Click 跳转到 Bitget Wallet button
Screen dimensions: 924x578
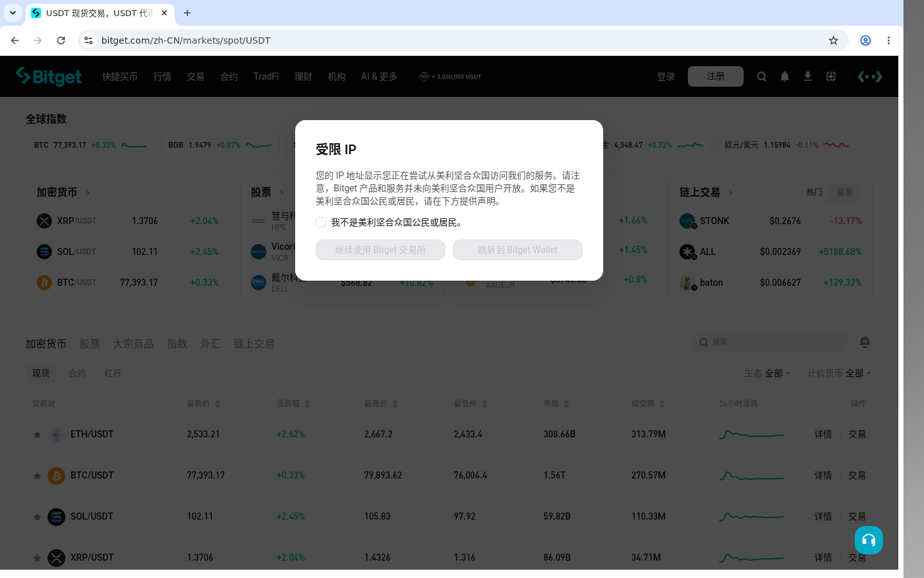518,250
